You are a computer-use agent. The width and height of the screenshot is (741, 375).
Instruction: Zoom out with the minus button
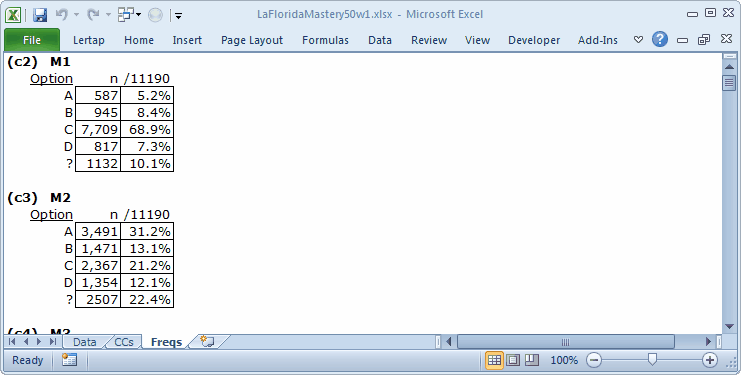click(x=594, y=360)
